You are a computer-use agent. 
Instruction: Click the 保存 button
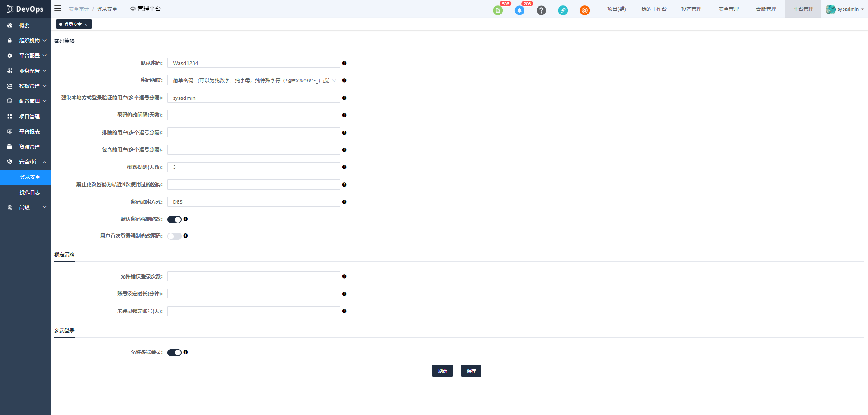tap(471, 371)
